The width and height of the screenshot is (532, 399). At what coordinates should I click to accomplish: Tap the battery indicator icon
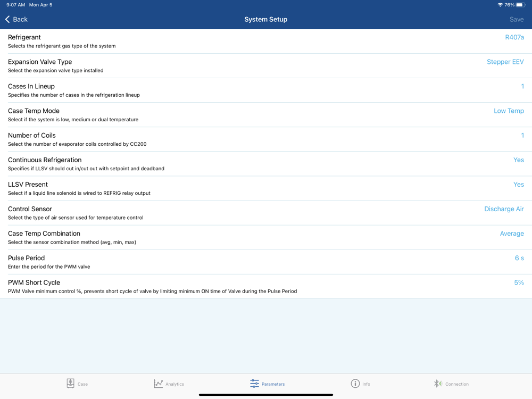521,5
